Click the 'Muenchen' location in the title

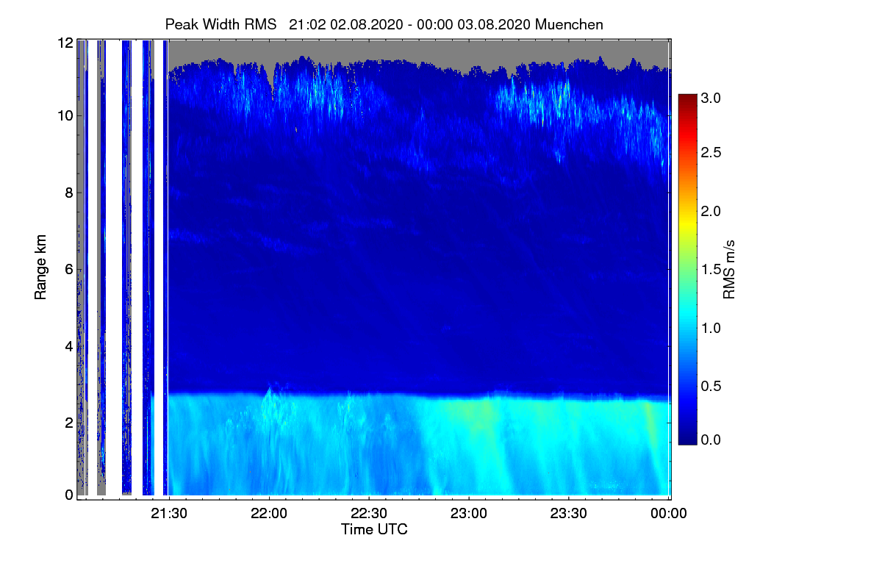569,24
